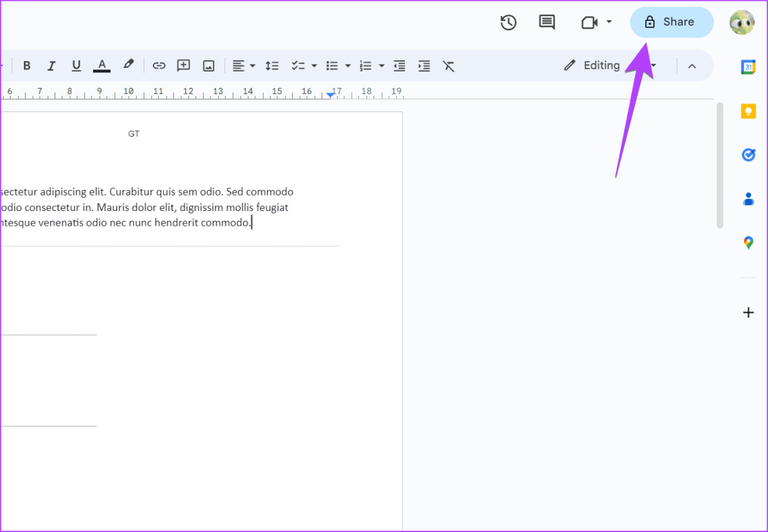
Task: Add a comment using toolbar icon
Action: [184, 65]
